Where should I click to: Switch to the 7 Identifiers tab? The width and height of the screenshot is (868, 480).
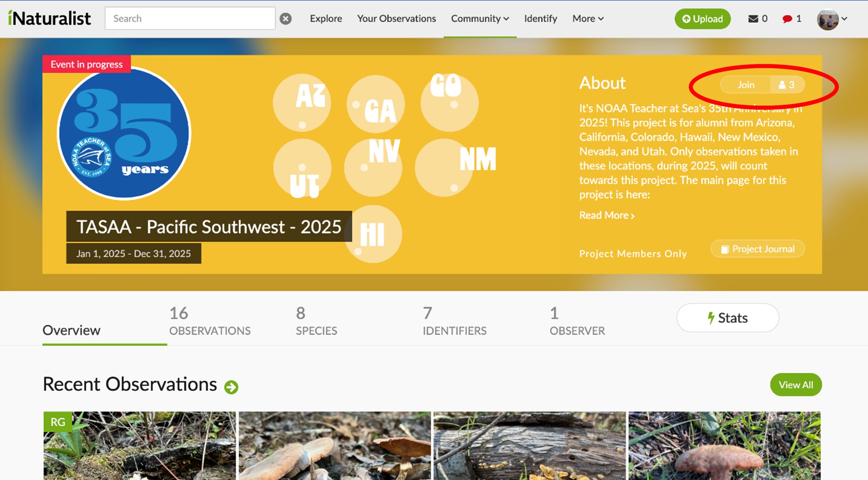click(x=454, y=321)
